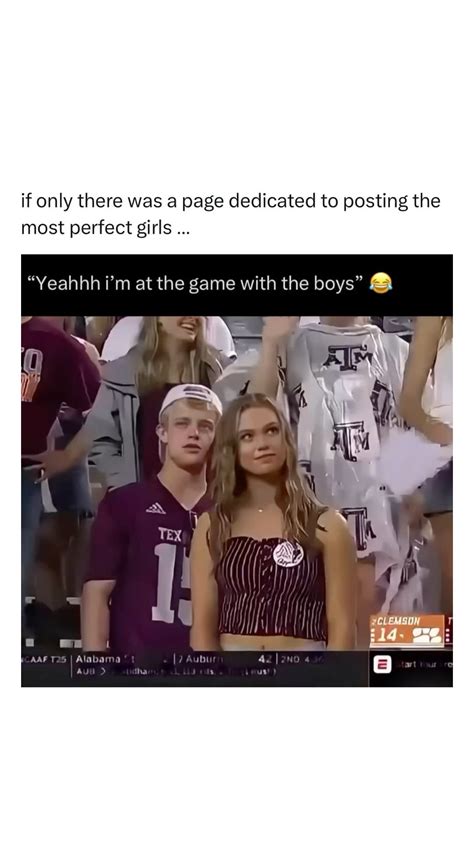Viewport: 474px width, 842px height.
Task: Click the striped maroon tube top
Action: coord(272,585)
